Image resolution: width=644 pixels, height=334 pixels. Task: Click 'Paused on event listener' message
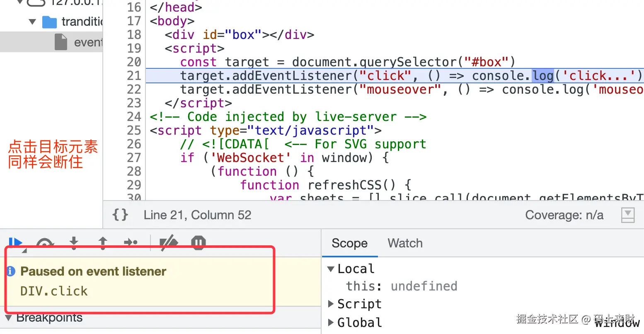93,271
